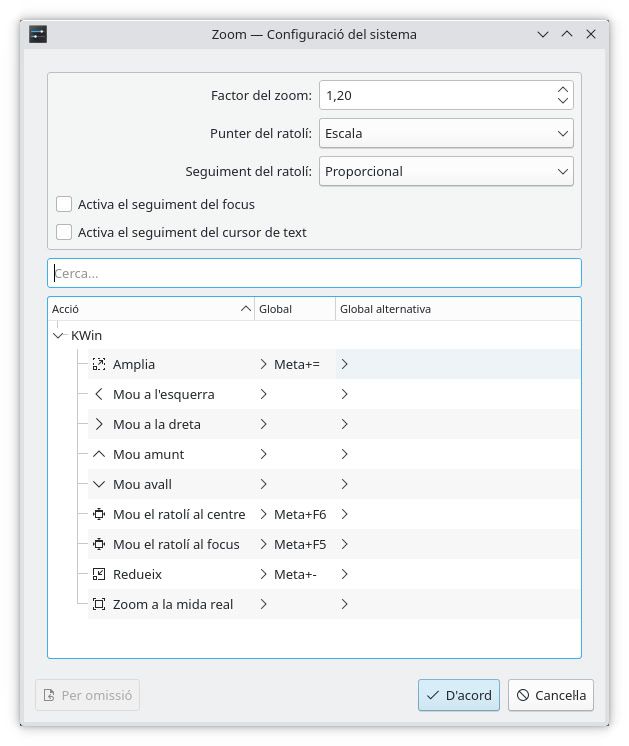Screen dimensions: 629x746
Task: Click the Mou a la dreta arrow icon
Action: point(99,424)
